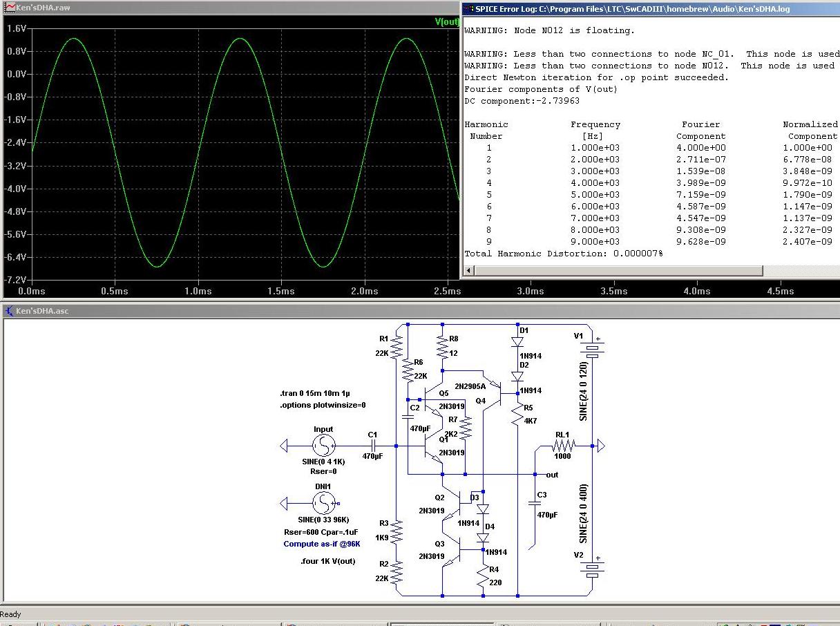Image resolution: width=840 pixels, height=626 pixels.
Task: Click the 4.5ms time axis label
Action: pos(780,291)
